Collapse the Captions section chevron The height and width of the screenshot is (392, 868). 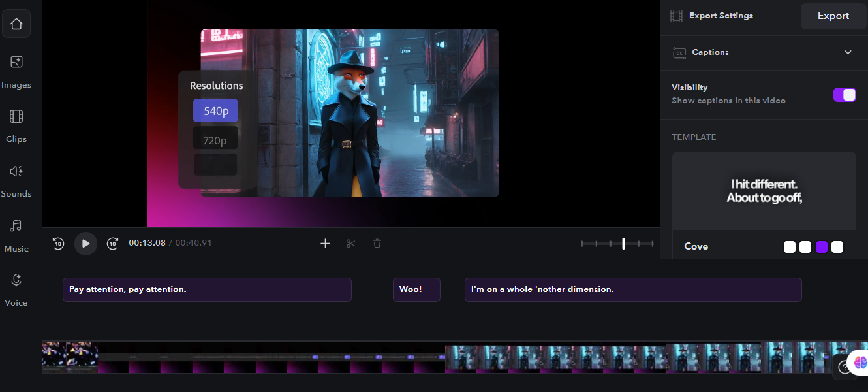click(x=848, y=52)
